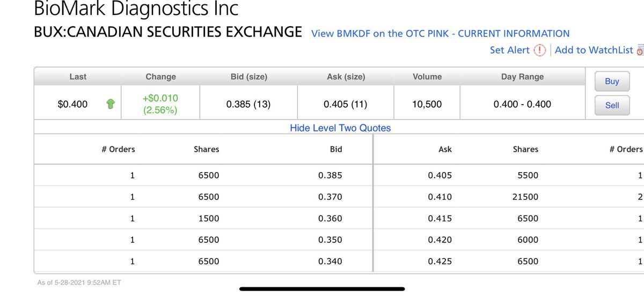Open View BMKDF on the OTC Pink link
644x297 pixels.
pyautogui.click(x=440, y=33)
